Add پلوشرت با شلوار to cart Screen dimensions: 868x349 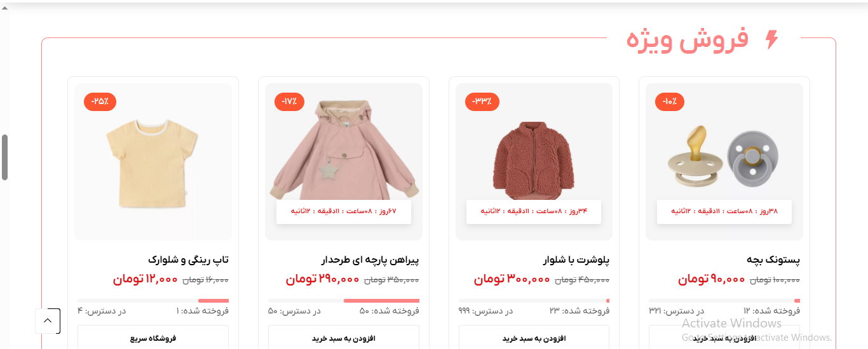click(534, 338)
